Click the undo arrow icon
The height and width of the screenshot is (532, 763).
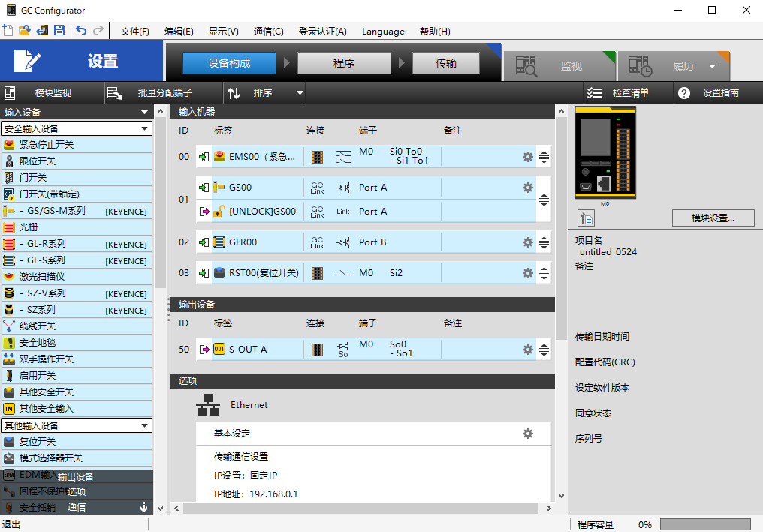click(81, 31)
